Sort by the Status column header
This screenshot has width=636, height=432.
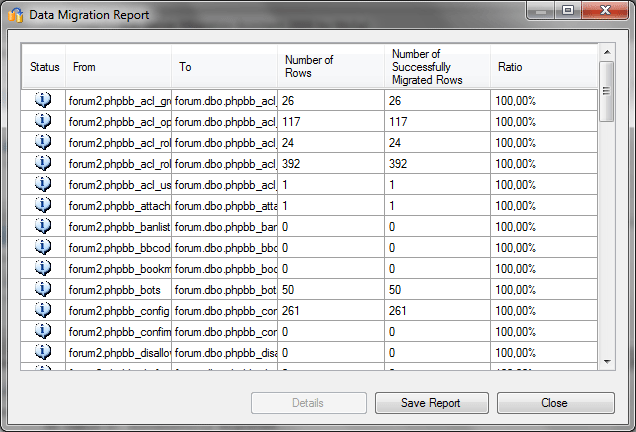pyautogui.click(x=45, y=67)
